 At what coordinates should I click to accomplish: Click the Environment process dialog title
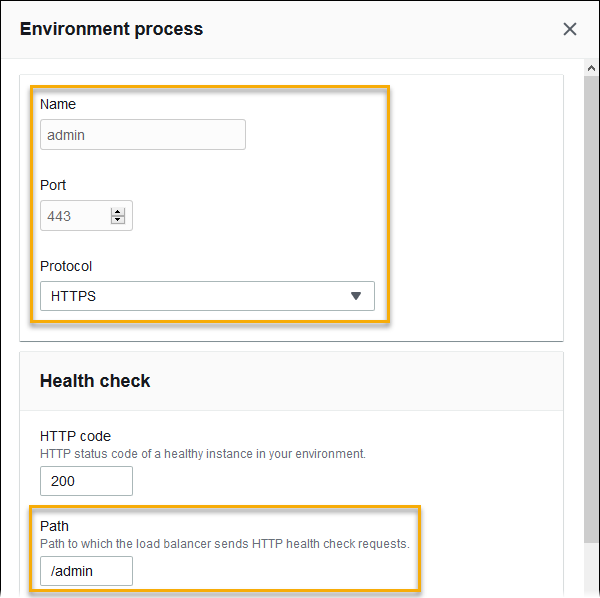click(111, 29)
